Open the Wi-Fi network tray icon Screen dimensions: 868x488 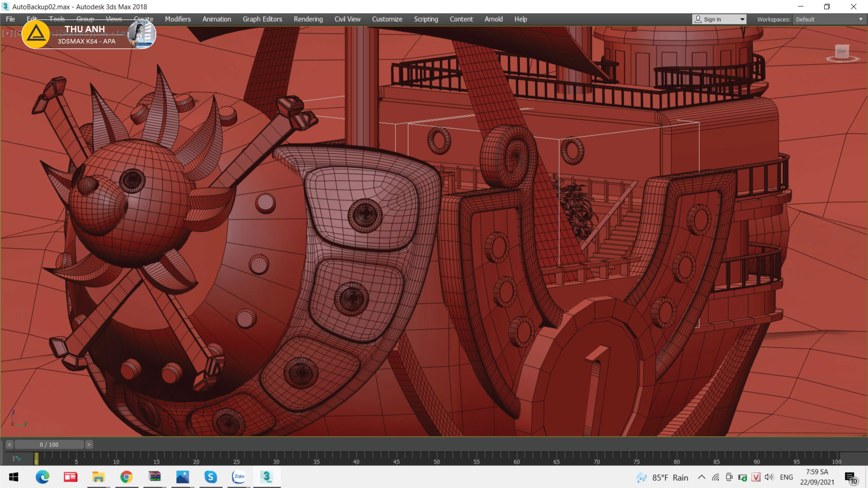(x=715, y=477)
